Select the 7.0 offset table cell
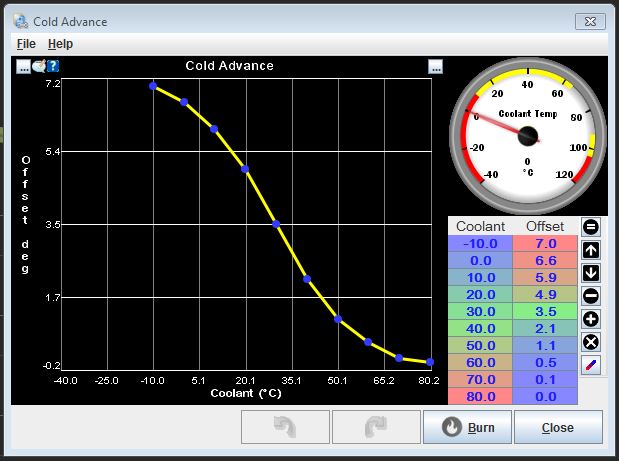 coord(544,243)
